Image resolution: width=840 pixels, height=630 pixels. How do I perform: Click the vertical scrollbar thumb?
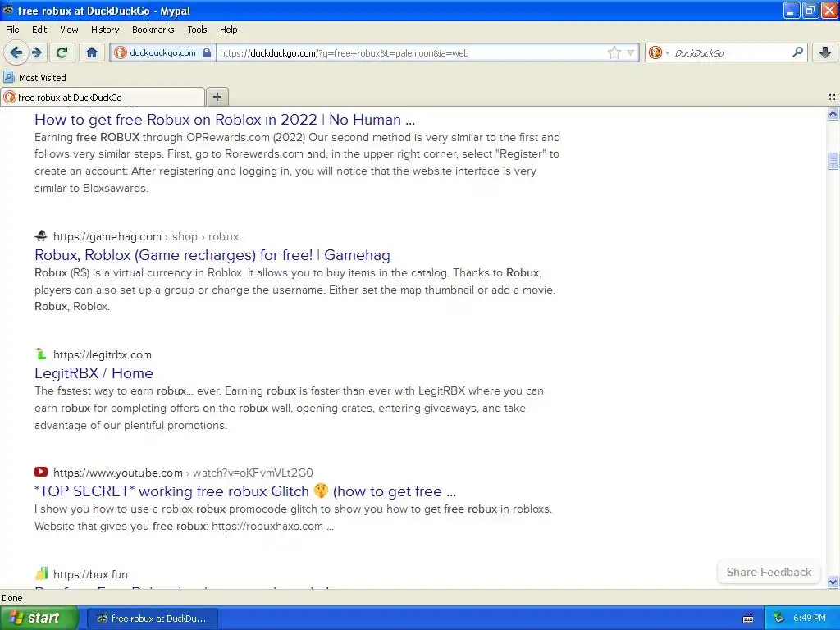click(833, 161)
